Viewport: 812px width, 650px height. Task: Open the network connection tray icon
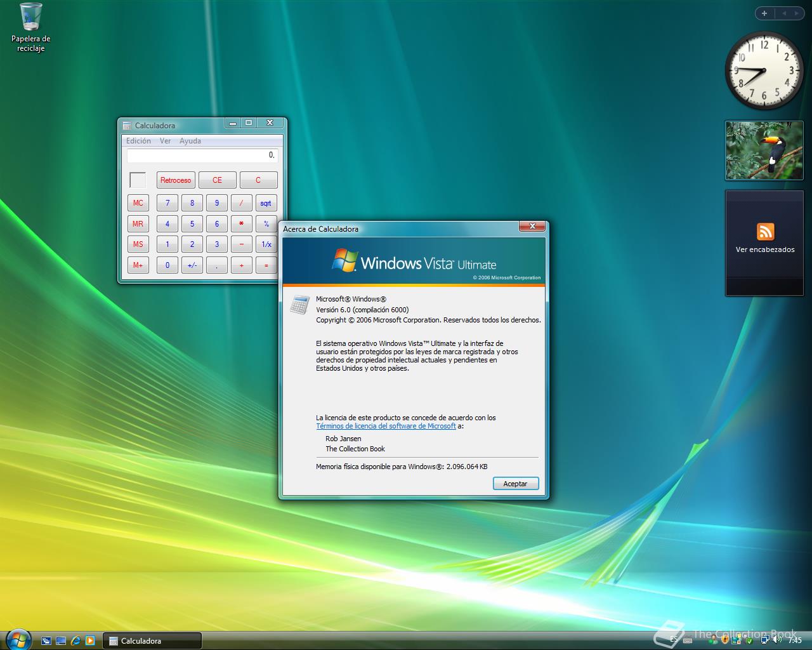point(765,639)
